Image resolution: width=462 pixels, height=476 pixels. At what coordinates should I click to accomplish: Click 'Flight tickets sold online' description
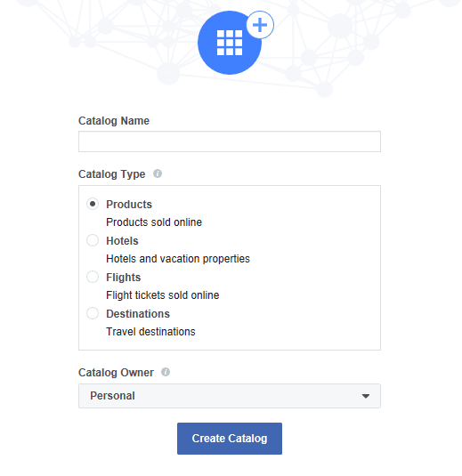click(x=163, y=295)
